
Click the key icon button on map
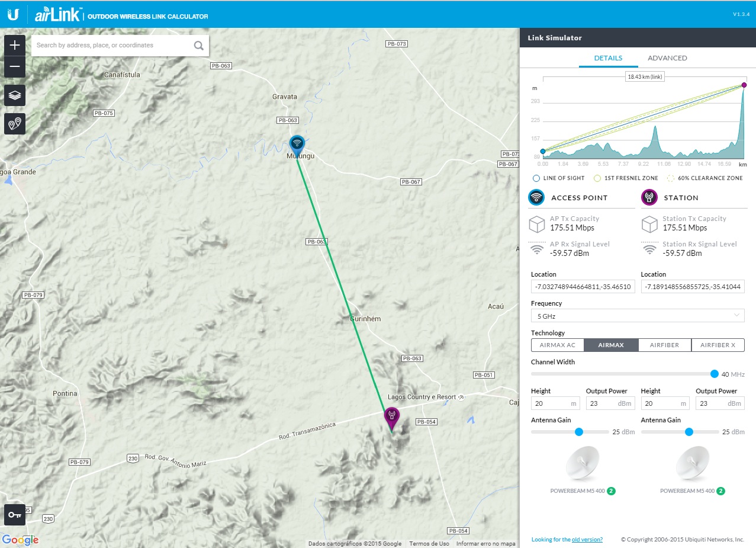(x=15, y=515)
